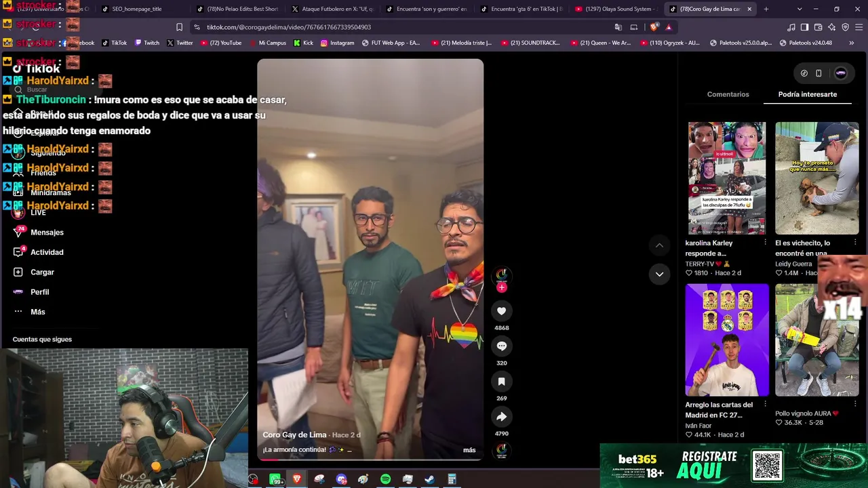The image size is (868, 488).
Task: Open WhatsApp taskbar icon with 99+ badge
Action: [275, 480]
